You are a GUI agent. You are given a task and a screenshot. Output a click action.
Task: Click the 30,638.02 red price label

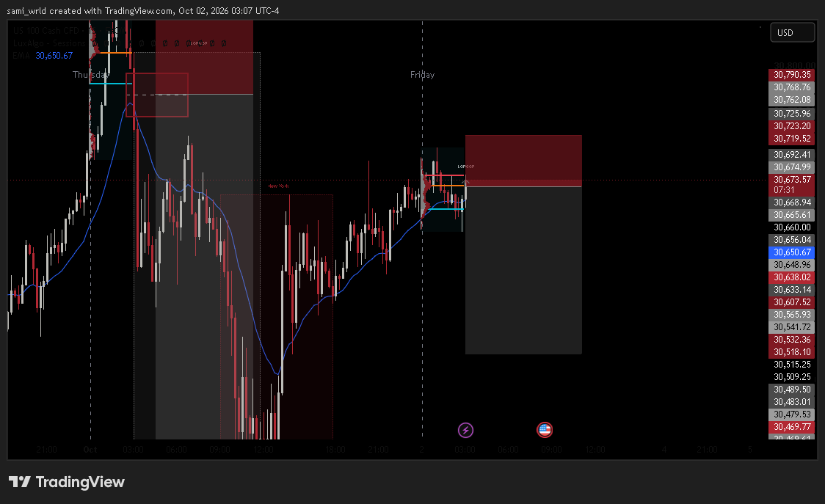click(792, 277)
